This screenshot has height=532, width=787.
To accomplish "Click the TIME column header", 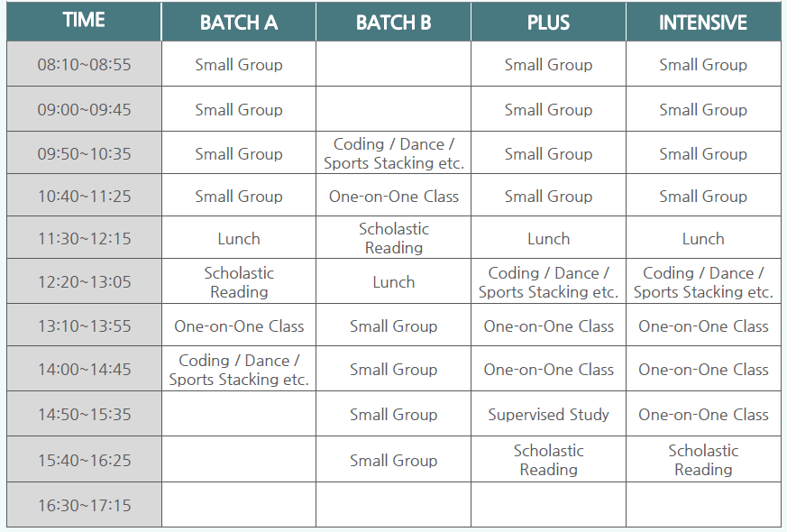I will click(x=84, y=21).
